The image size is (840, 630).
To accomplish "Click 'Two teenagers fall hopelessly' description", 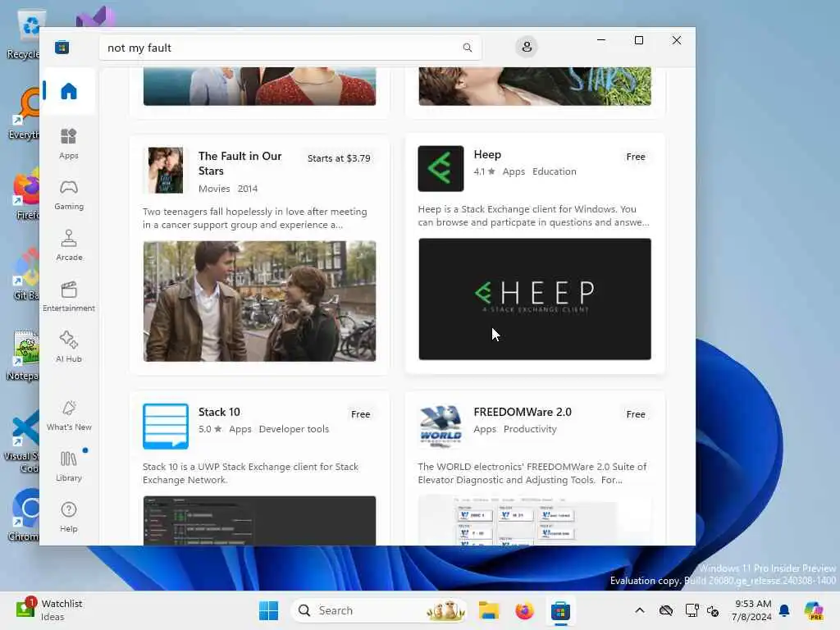I will [255, 218].
